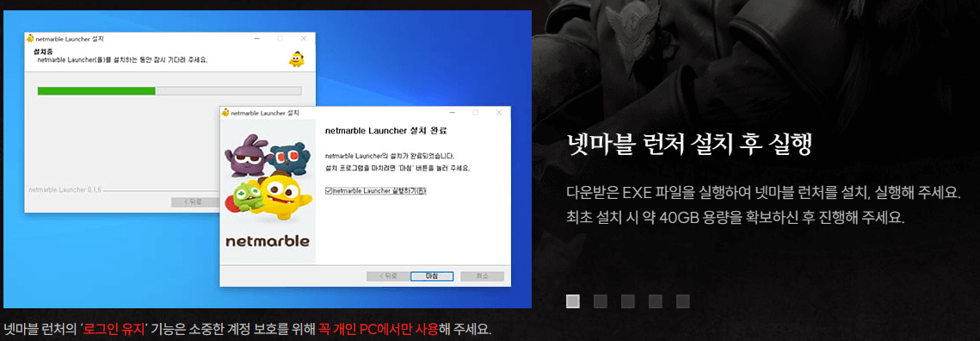Jump to the third carousel slide dot

pyautogui.click(x=628, y=301)
